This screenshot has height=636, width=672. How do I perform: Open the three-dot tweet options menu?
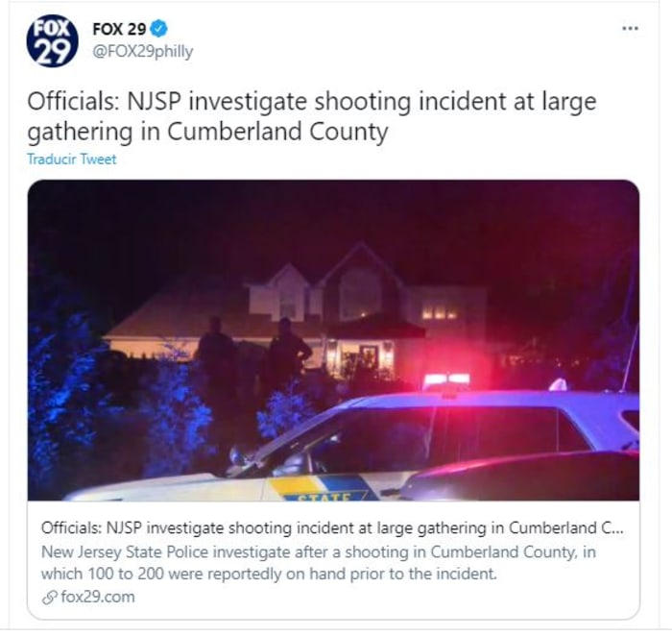630,28
